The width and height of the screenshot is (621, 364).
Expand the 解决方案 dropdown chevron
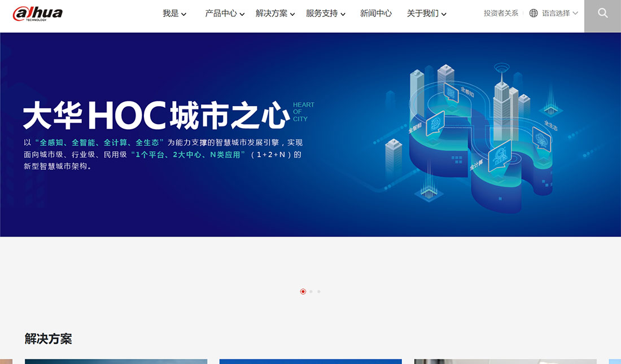coord(292,14)
